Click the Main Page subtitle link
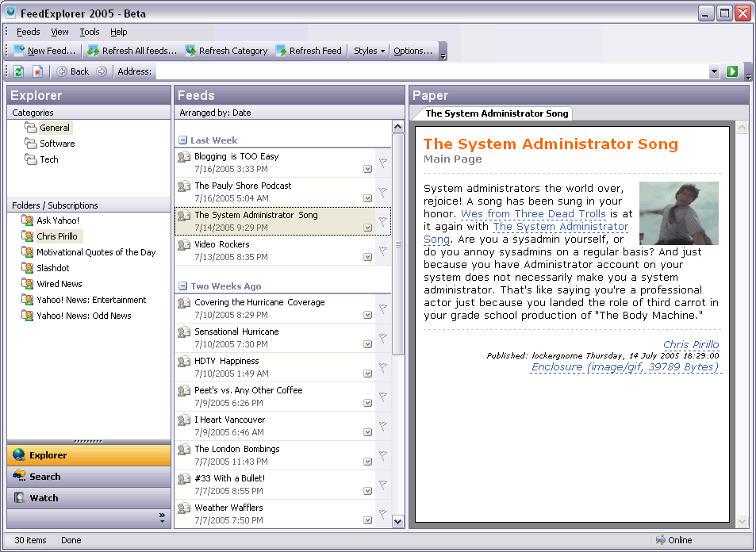756x552 pixels. [x=453, y=159]
